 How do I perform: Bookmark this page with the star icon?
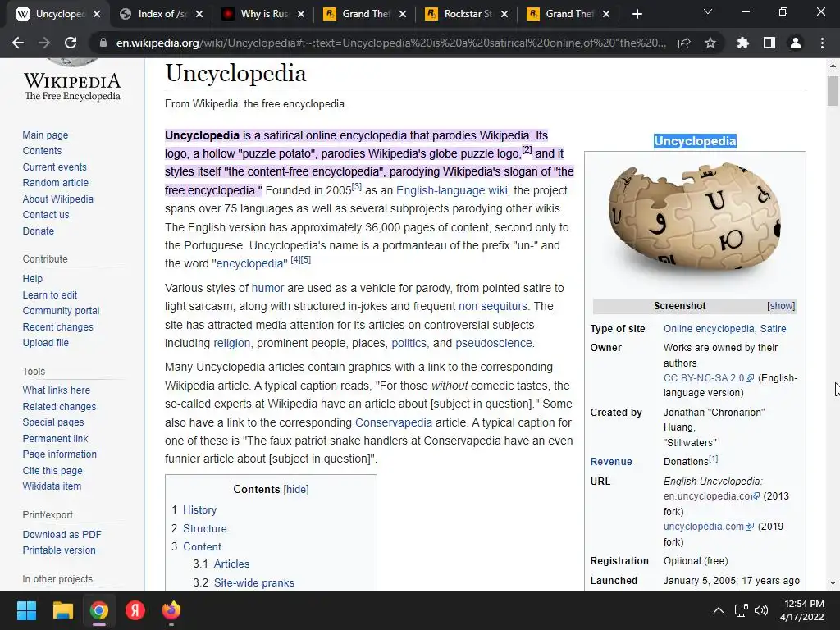[710, 43]
